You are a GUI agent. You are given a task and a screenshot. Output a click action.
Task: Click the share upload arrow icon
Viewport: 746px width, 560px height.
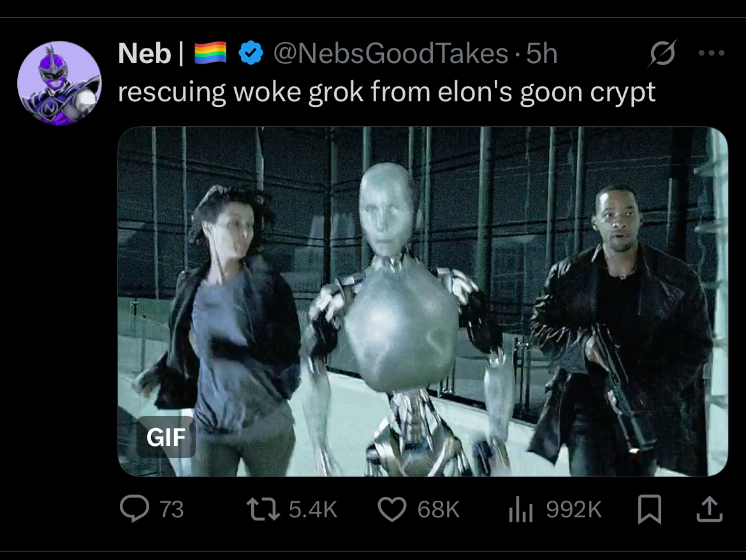[710, 509]
